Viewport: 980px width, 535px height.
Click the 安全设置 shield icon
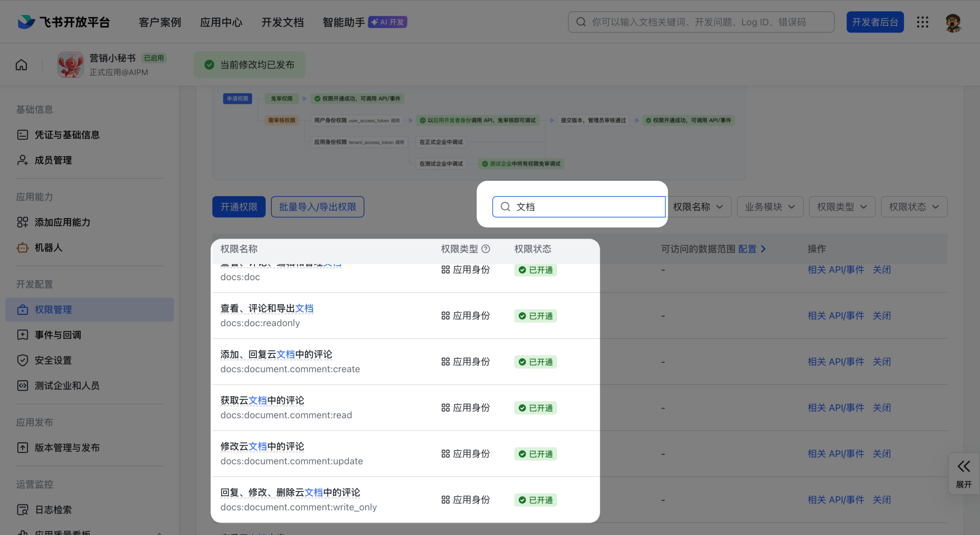[23, 360]
